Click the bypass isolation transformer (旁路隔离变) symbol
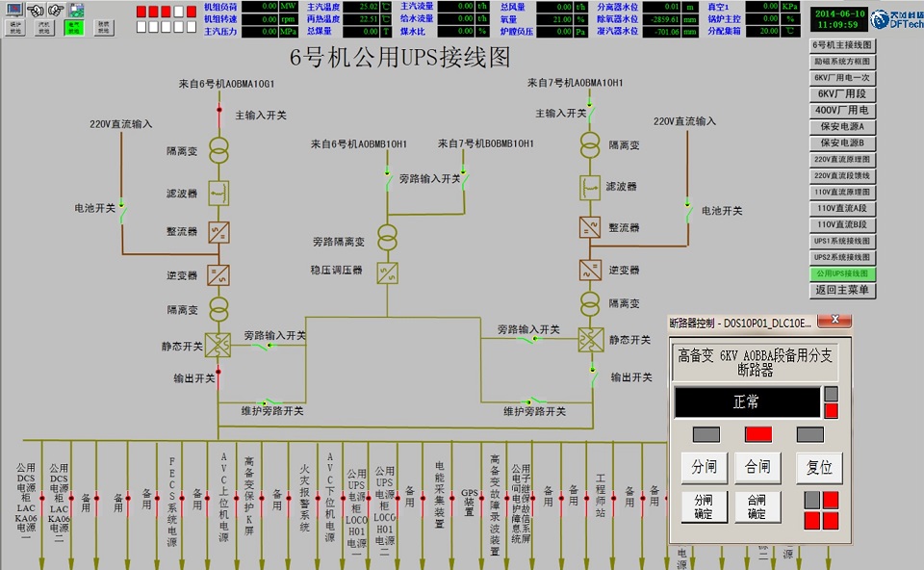 (x=388, y=236)
